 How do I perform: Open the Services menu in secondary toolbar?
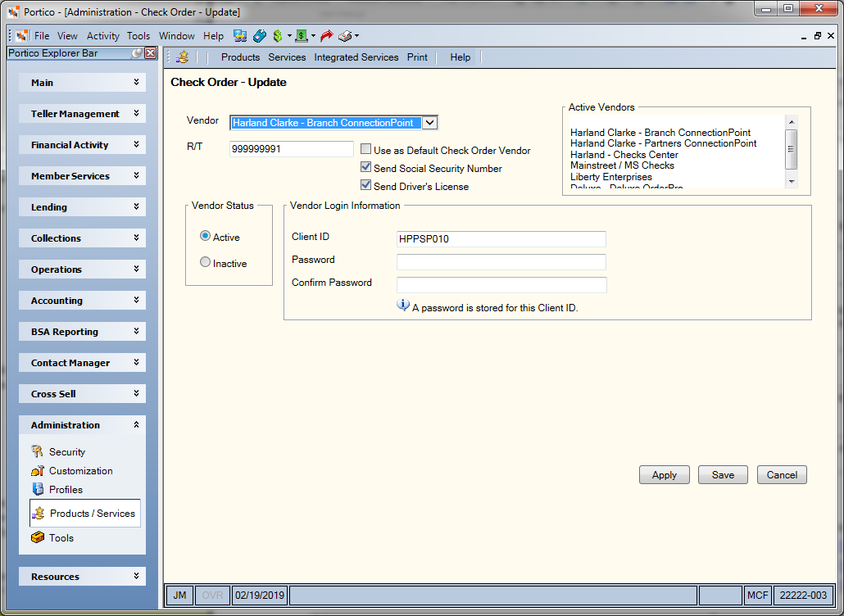[x=287, y=57]
